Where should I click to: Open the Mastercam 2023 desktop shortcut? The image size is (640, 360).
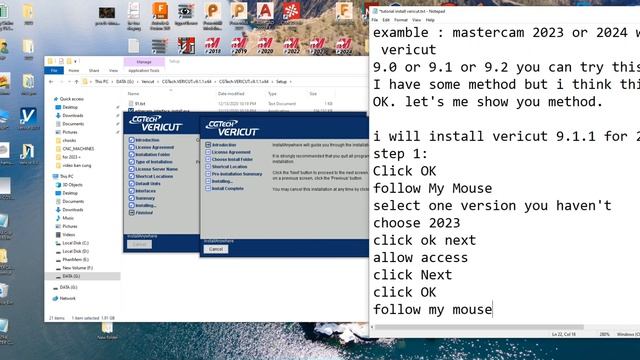[317, 46]
